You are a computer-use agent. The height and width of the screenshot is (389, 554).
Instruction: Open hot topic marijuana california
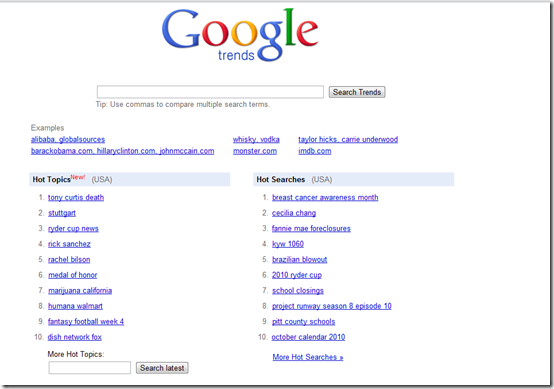point(80,291)
